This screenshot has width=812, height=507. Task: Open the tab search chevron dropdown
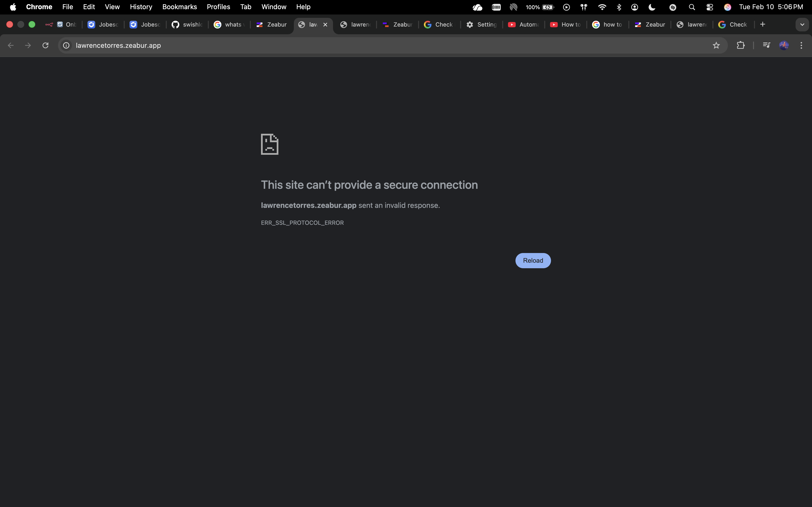[x=802, y=24]
